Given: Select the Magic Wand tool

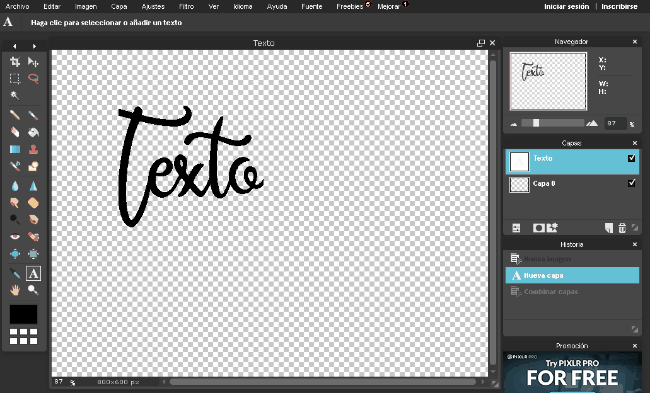Looking at the screenshot, I should [15, 95].
